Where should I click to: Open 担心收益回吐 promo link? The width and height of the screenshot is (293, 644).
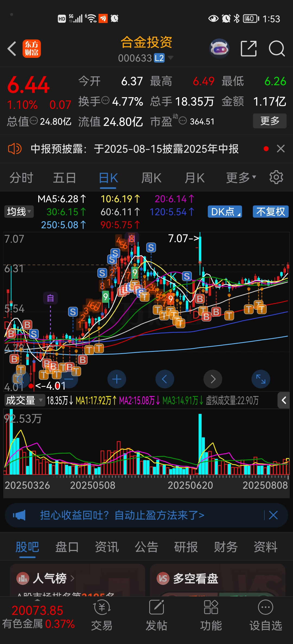coord(122,515)
